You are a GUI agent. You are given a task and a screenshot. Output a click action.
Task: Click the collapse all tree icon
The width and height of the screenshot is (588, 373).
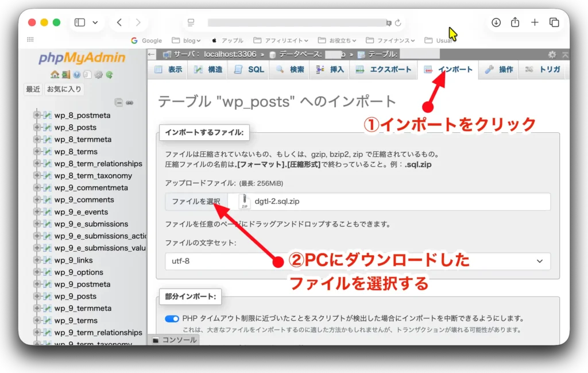coord(118,103)
